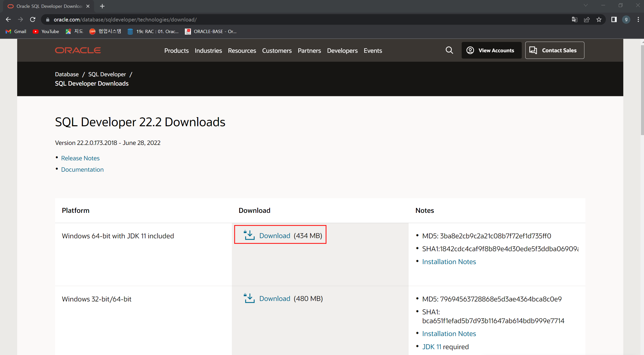The height and width of the screenshot is (355, 644).
Task: Click the SQL Developer breadcrumb link
Action: pyautogui.click(x=107, y=74)
